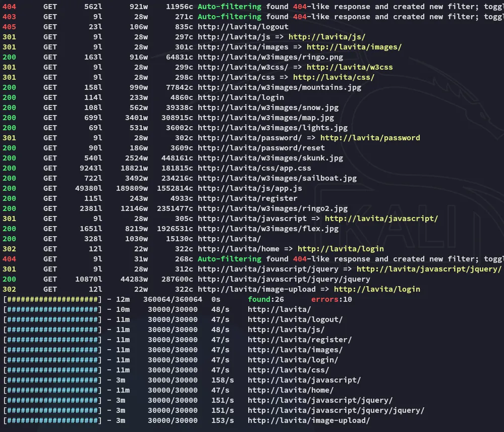This screenshot has height=432, width=504.
Task: Click the http://lavita/logout URL
Action: [x=243, y=27]
